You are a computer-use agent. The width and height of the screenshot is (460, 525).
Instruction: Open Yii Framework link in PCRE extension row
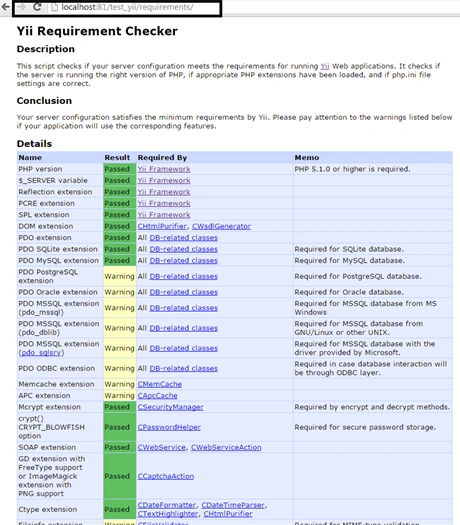click(x=164, y=203)
